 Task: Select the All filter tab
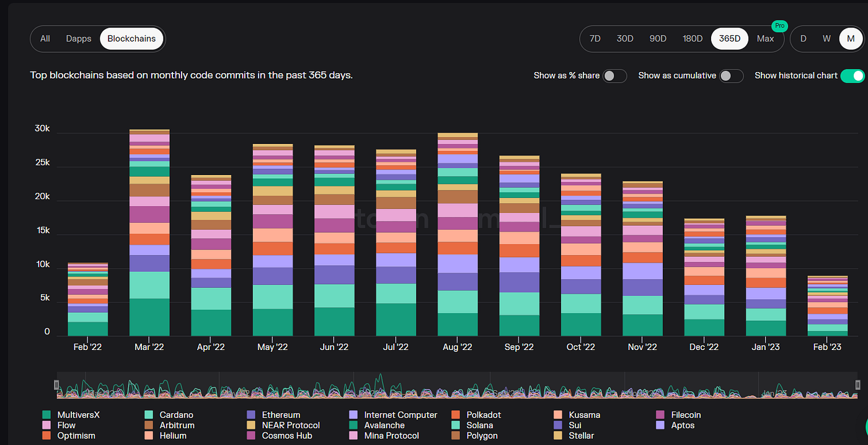pos(45,38)
